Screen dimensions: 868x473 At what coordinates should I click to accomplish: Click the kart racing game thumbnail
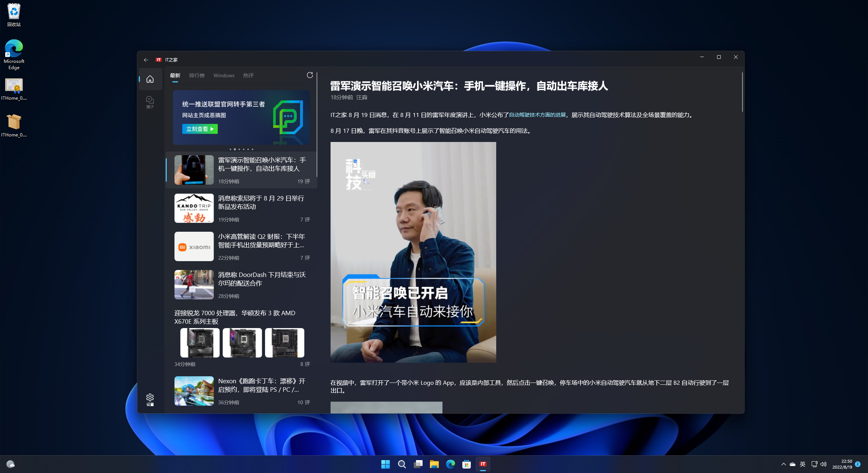coord(194,391)
